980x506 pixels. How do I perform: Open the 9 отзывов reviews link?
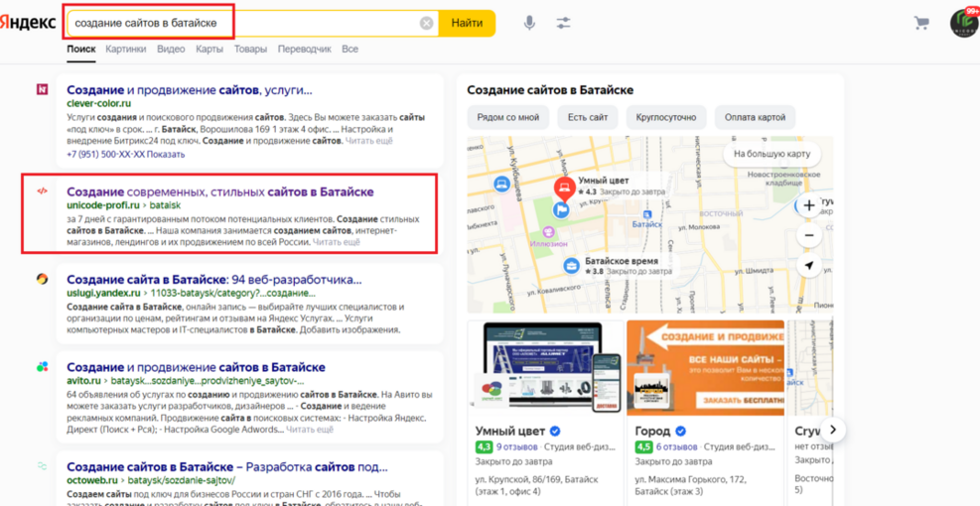(517, 447)
